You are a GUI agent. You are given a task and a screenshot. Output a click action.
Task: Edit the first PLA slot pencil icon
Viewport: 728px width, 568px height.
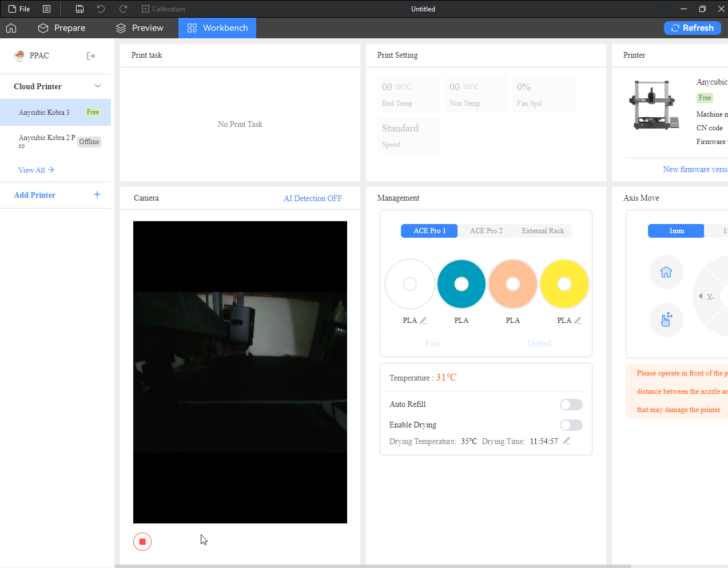pos(423,321)
